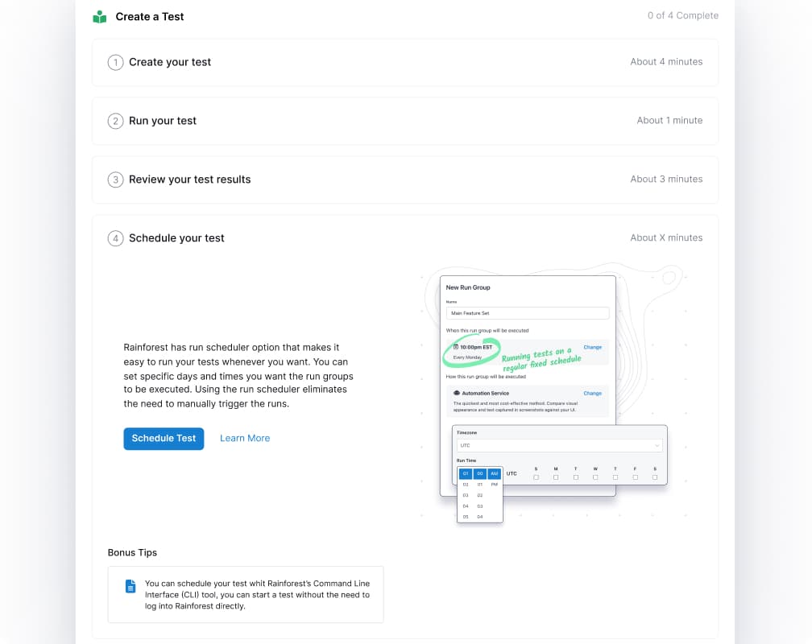The image size is (812, 644).
Task: Expand step 2 Run your test
Action: (x=405, y=121)
